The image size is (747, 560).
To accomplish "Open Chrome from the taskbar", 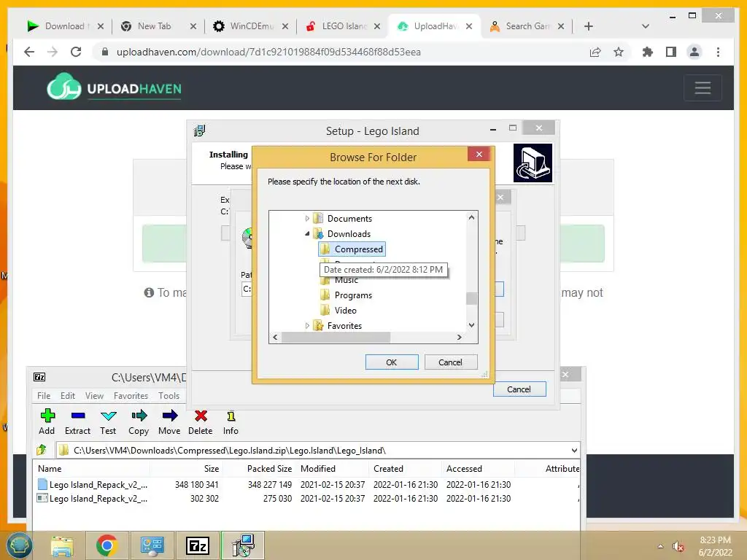I will point(107,545).
